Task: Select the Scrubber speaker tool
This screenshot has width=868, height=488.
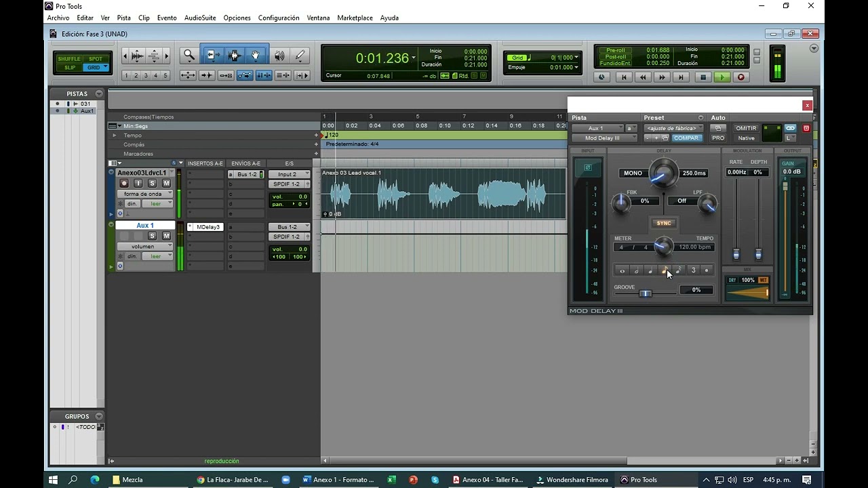Action: tap(279, 56)
